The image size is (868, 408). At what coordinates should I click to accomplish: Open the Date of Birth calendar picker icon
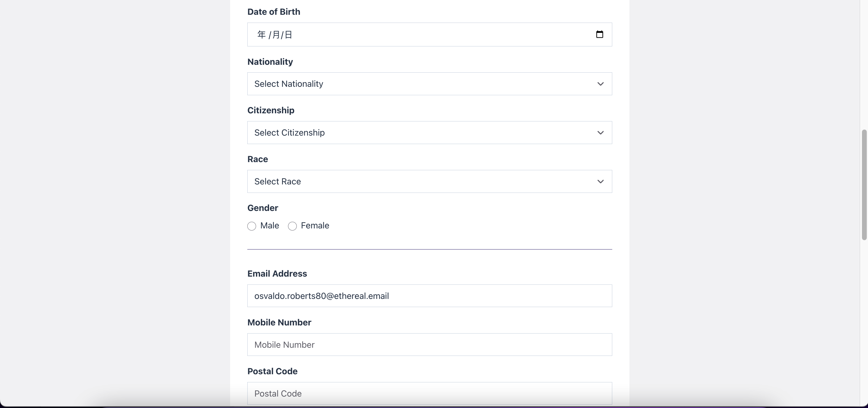[600, 34]
